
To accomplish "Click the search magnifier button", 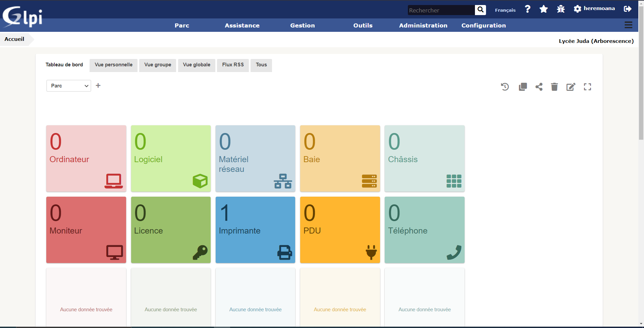I will coord(480,10).
